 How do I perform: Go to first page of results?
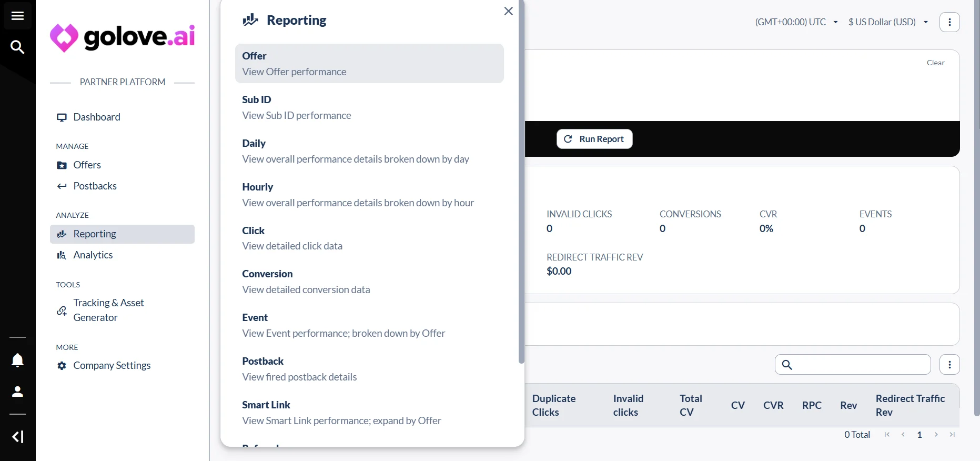(x=887, y=435)
